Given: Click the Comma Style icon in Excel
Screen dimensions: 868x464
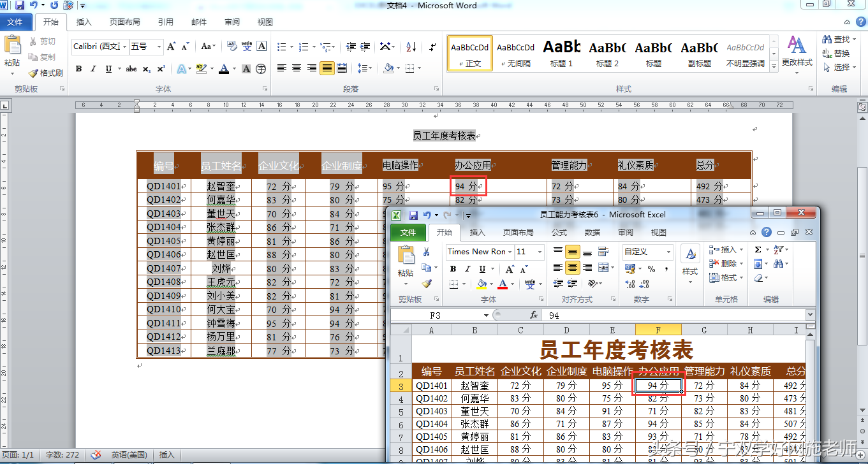Looking at the screenshot, I should pyautogui.click(x=667, y=269).
